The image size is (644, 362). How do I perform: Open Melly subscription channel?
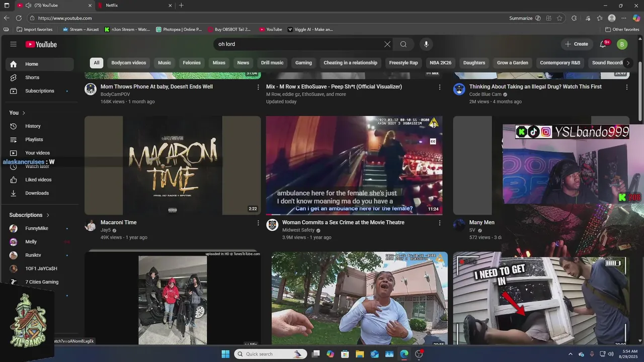tap(39, 242)
